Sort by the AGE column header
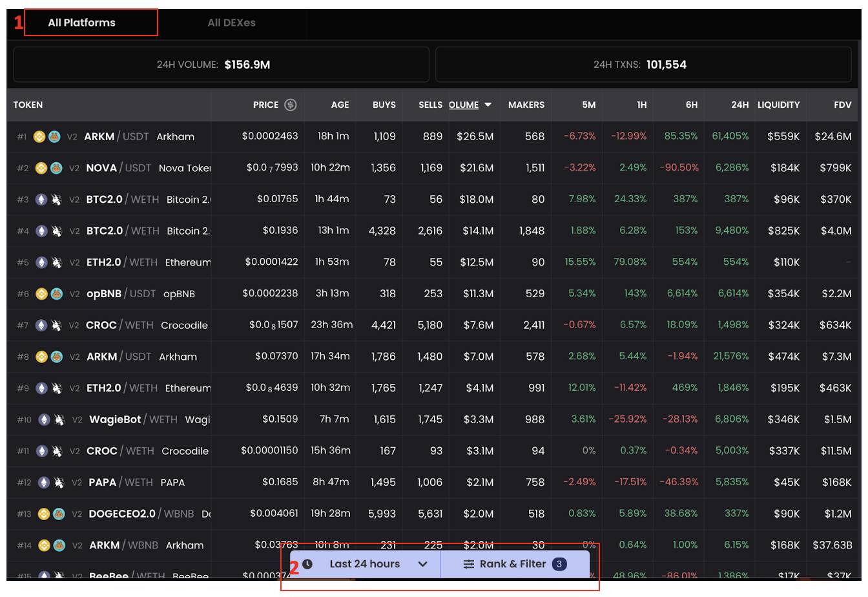Image resolution: width=868 pixels, height=597 pixels. 340,105
